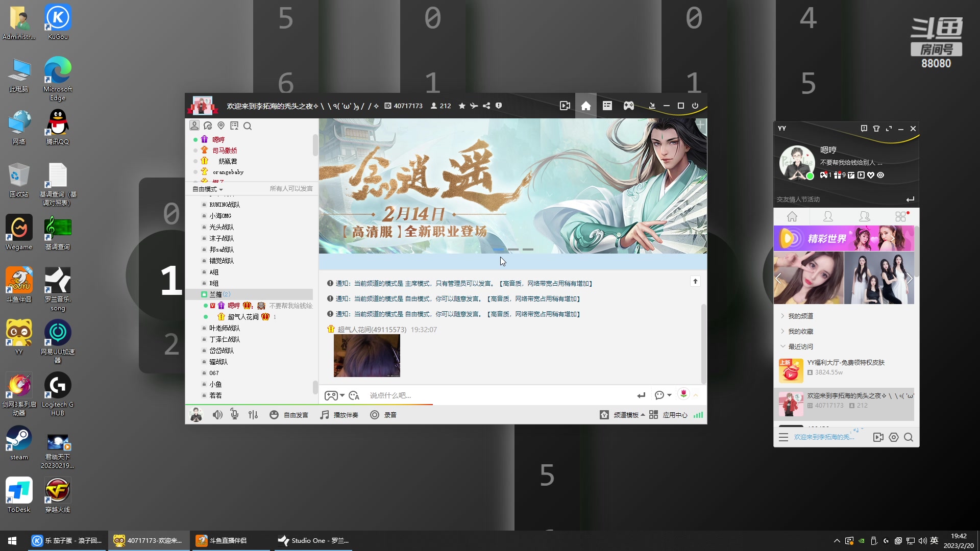Click the game controller icon in channel title bar

[628, 106]
